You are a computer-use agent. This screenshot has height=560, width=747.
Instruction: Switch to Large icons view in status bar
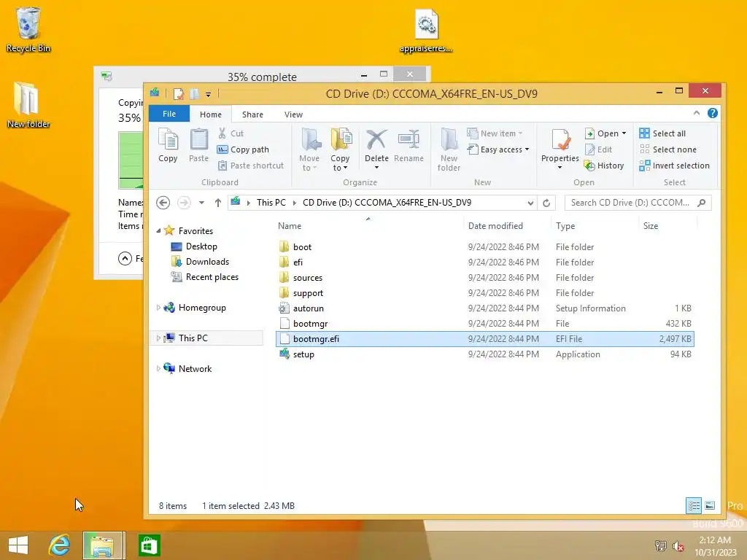[x=709, y=506]
